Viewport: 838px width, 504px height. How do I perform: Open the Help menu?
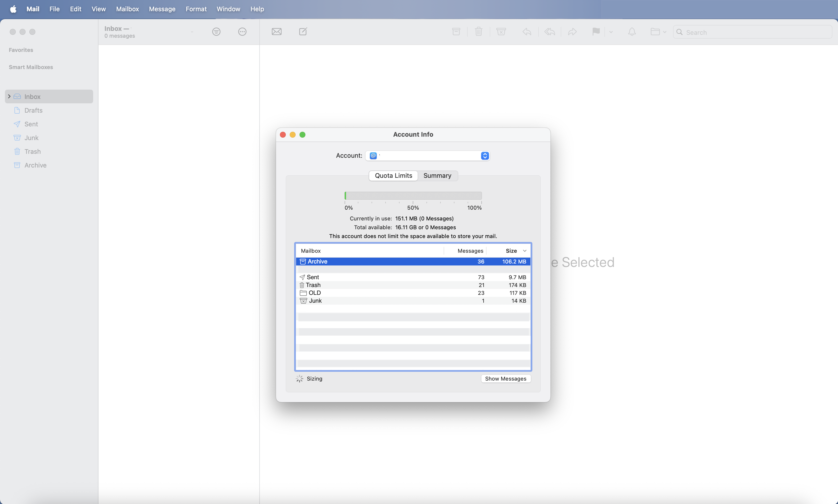click(257, 9)
